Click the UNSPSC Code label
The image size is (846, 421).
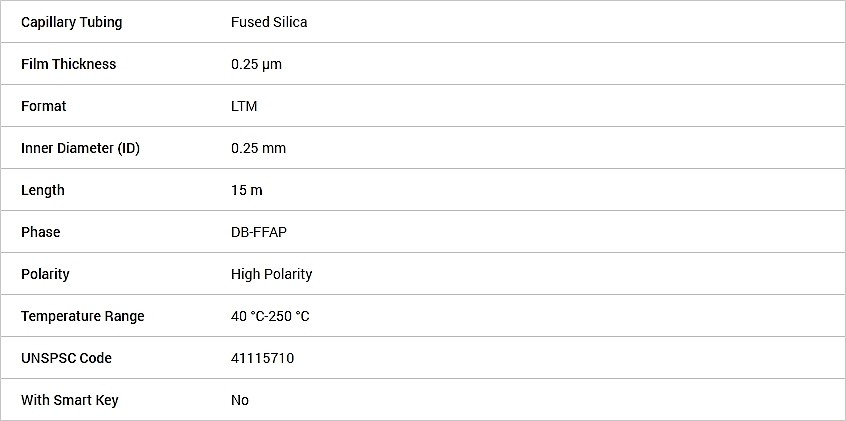click(66, 358)
